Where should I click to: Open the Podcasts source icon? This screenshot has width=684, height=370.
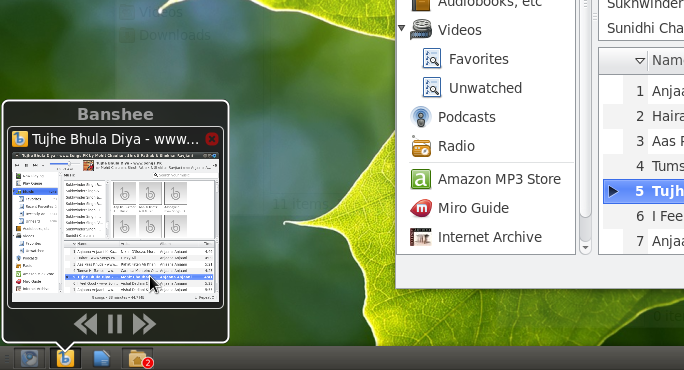[x=421, y=116]
